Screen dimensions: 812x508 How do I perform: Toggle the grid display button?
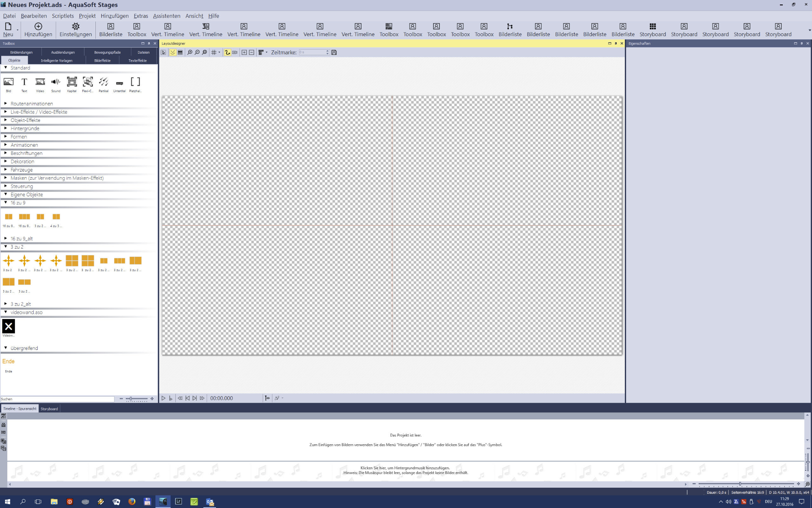(214, 52)
